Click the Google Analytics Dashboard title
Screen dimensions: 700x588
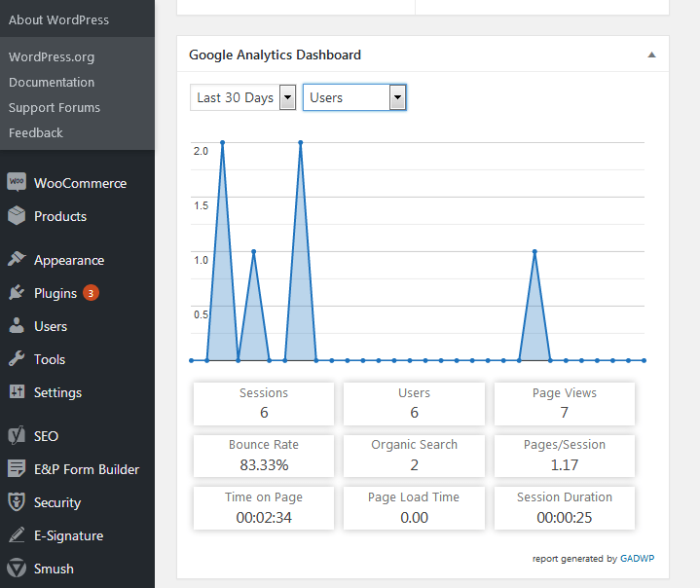[x=275, y=55]
